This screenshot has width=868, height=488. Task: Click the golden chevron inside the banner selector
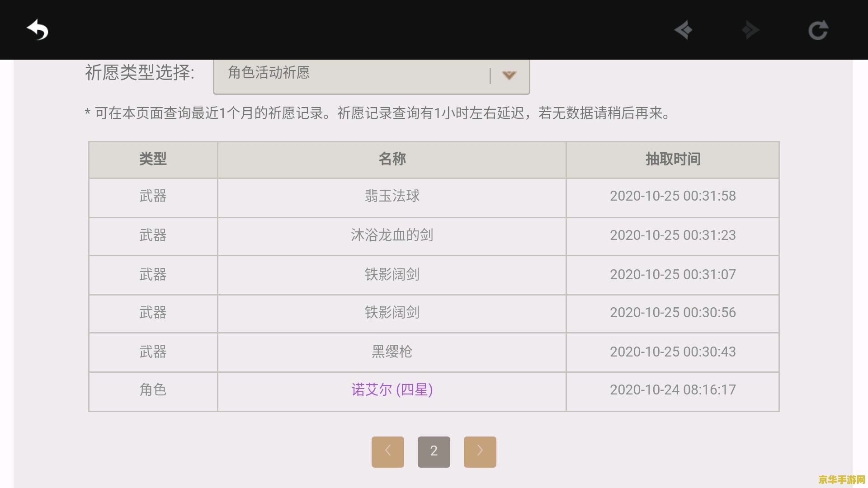(510, 76)
